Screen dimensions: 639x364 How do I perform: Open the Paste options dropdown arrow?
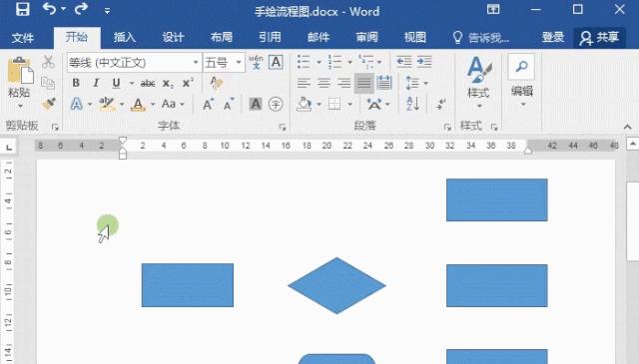[20, 107]
